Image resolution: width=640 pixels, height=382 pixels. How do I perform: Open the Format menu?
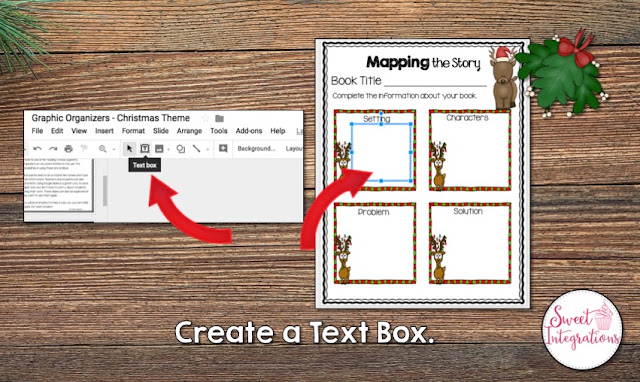pyautogui.click(x=133, y=131)
